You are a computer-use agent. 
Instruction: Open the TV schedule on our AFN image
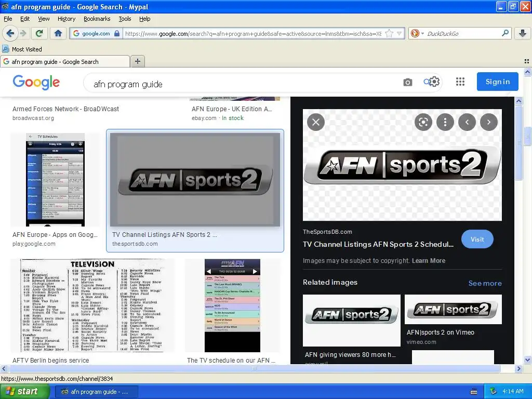(x=232, y=305)
